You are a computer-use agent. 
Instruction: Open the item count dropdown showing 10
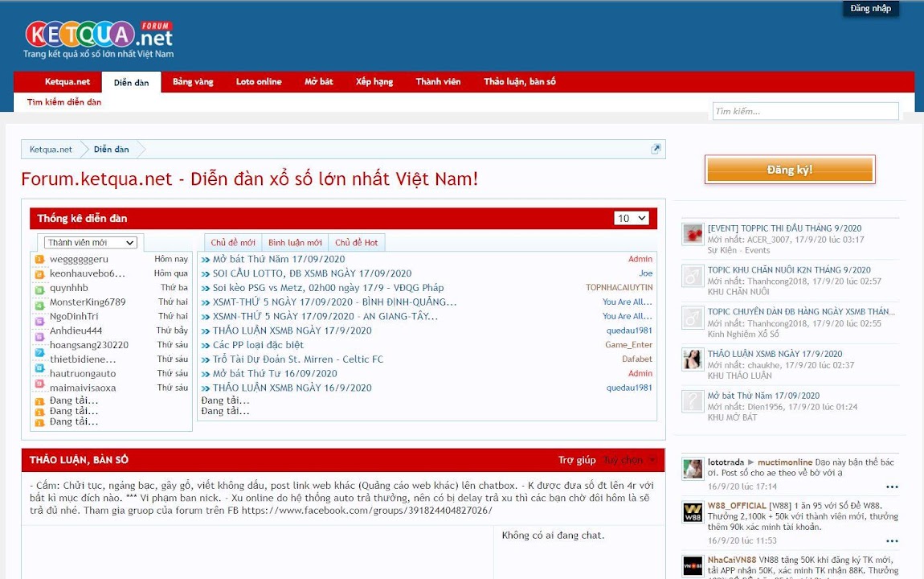[632, 218]
